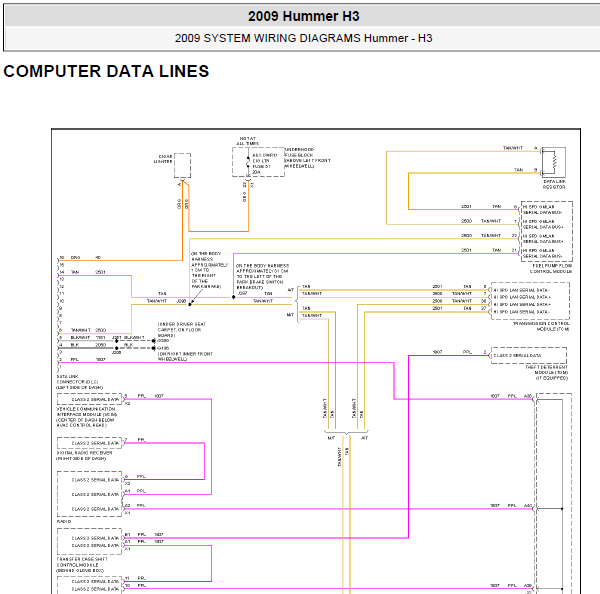Click the 'PPL' label at theft deterrent pin 2
The image size is (600, 594).
click(467, 352)
